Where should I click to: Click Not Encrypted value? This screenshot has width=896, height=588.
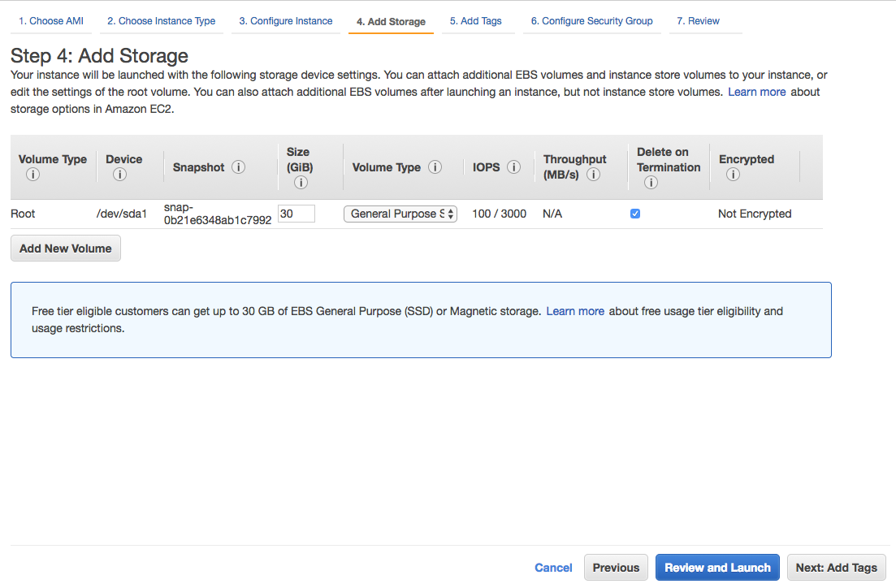click(755, 214)
